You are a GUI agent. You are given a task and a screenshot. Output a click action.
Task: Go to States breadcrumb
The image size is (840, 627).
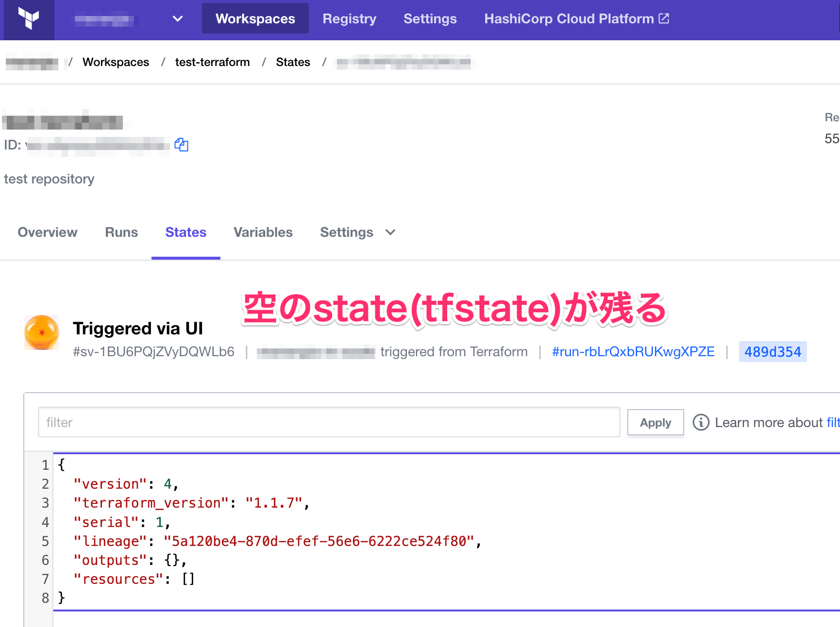pyautogui.click(x=293, y=62)
